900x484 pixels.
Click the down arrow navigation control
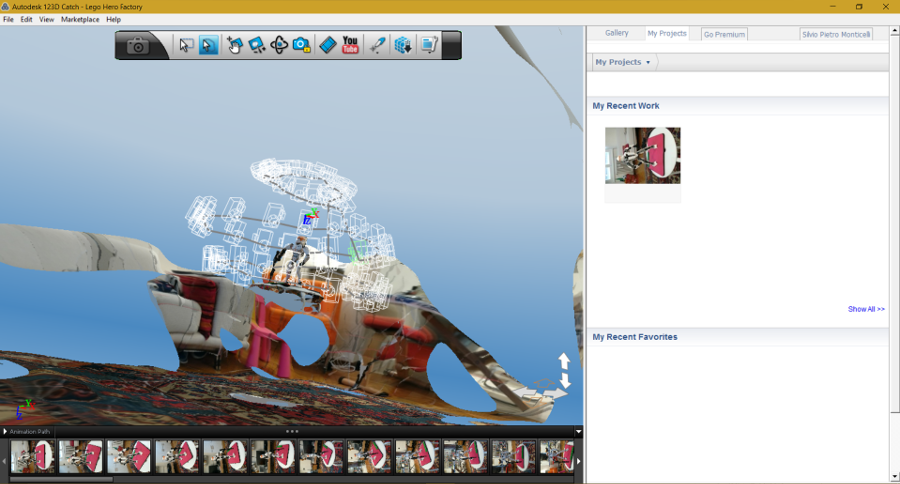(565, 380)
